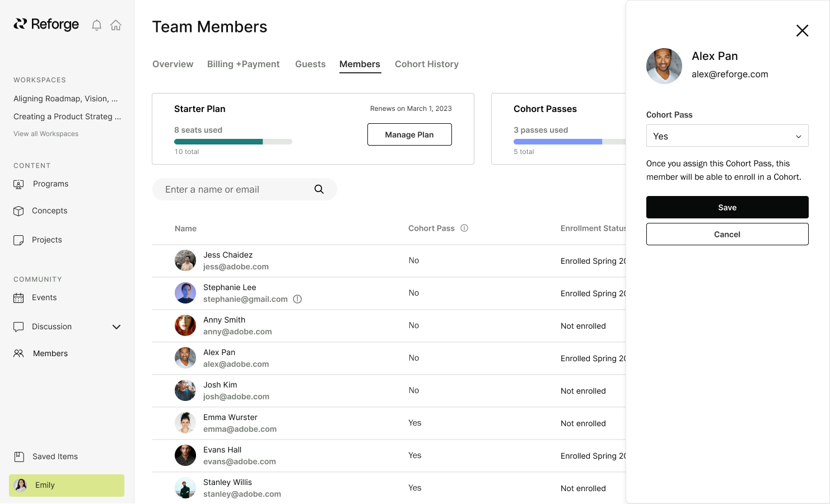This screenshot has height=504, width=830.
Task: Focus the name or email search field
Action: pyautogui.click(x=245, y=189)
